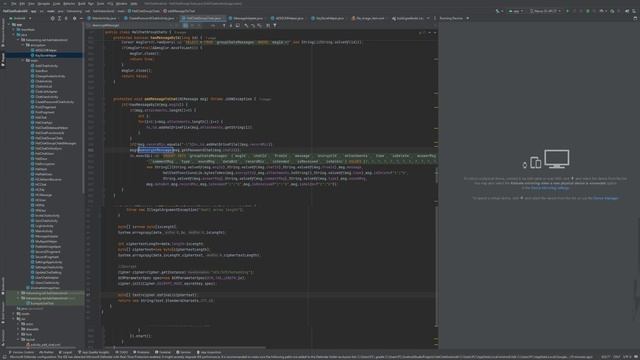The width and height of the screenshot is (640, 360).
Task: Open the Refactor menu
Action: 69,4
